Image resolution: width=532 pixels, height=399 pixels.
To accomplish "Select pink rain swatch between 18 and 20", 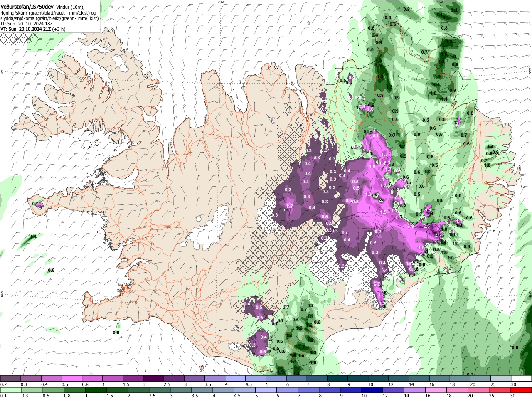I will (457, 390).
